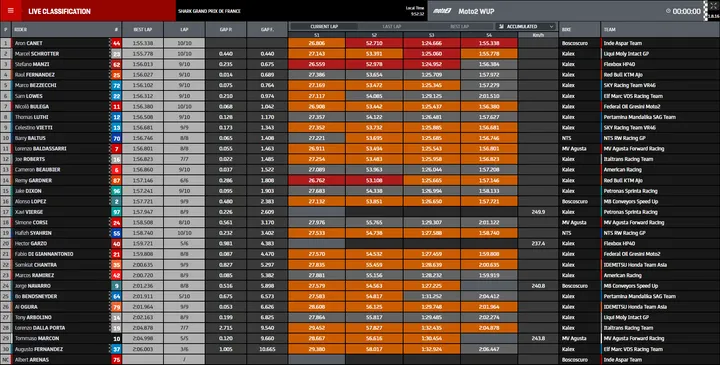720x365 pixels.
Task: Click Dixon's teal number 96 badge
Action: pos(116,191)
